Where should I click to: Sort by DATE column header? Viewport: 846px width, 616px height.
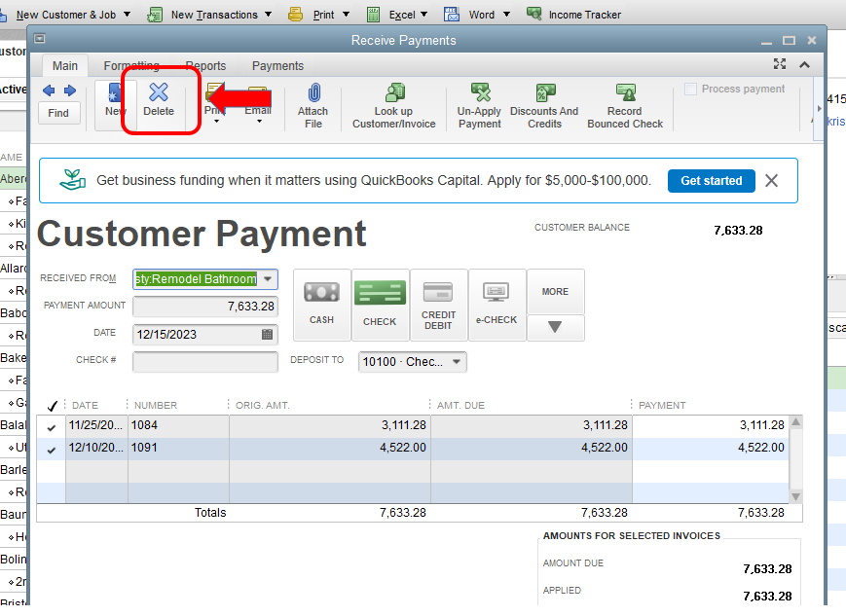[x=86, y=405]
